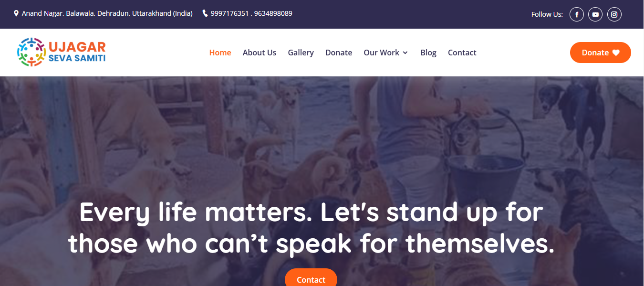Open the YouTube social icon
Screen dimensions: 644x286
(x=595, y=14)
